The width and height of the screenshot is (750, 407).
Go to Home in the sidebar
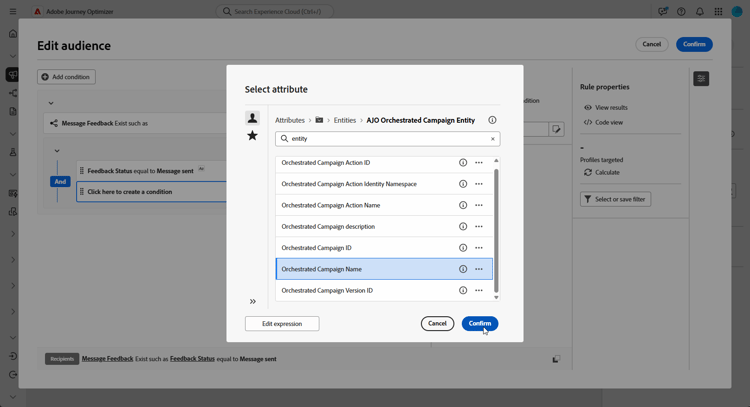pyautogui.click(x=13, y=33)
